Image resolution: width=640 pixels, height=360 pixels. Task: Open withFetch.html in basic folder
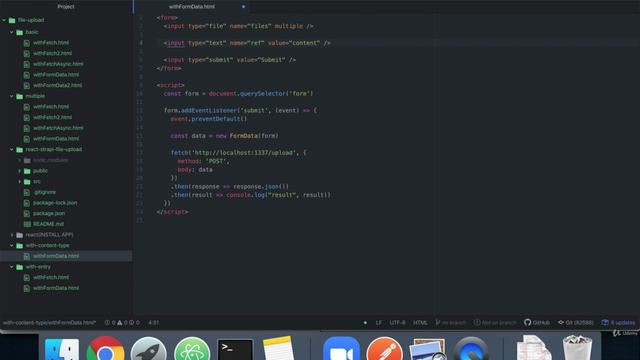pyautogui.click(x=51, y=42)
